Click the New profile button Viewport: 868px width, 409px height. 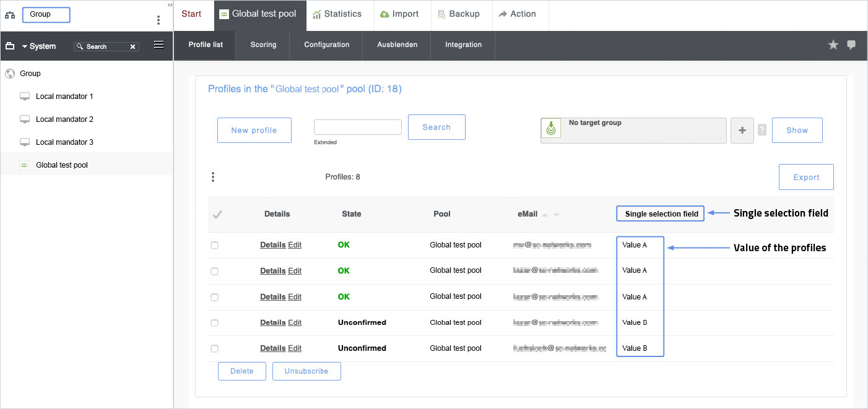click(254, 131)
